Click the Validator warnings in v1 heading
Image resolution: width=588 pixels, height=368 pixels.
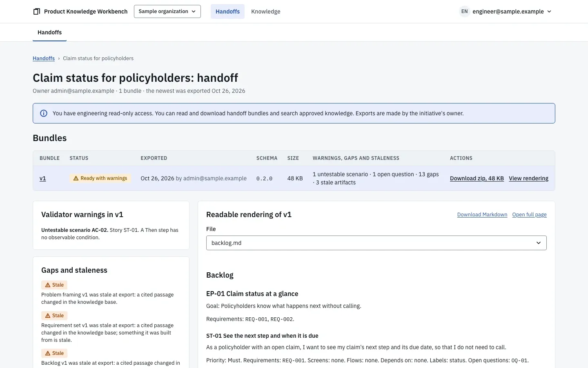click(82, 215)
